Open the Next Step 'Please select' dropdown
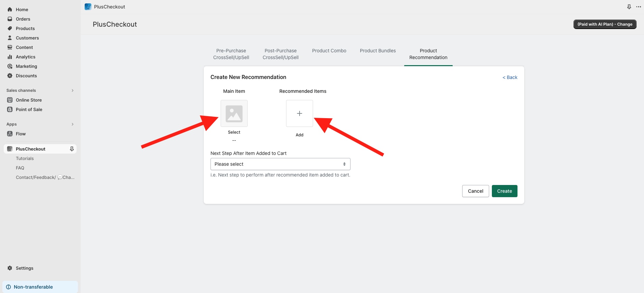644x293 pixels. 280,164
